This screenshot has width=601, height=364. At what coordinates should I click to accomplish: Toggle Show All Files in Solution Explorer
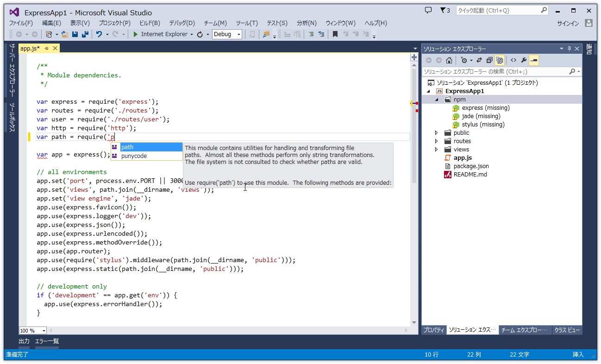(499, 60)
